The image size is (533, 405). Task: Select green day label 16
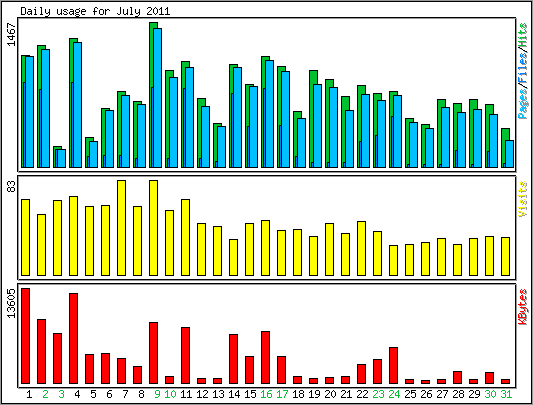[x=266, y=394]
